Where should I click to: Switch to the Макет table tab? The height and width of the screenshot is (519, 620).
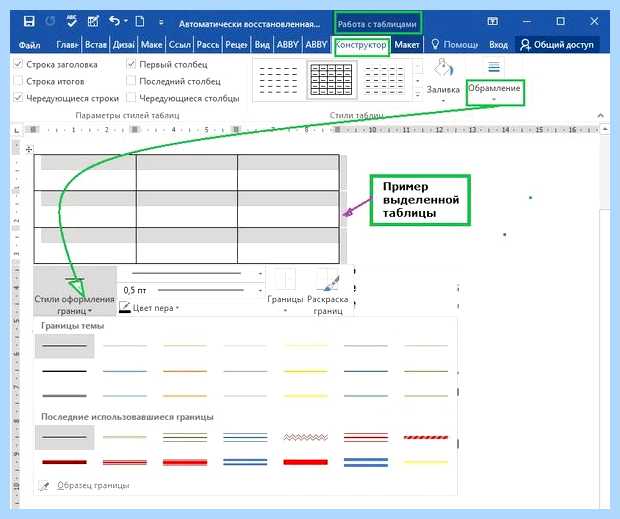pyautogui.click(x=406, y=45)
